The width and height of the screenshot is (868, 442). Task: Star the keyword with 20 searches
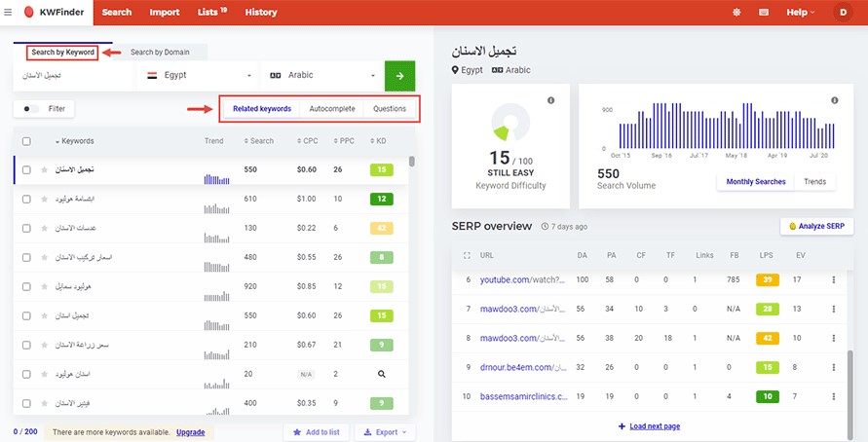tap(45, 374)
